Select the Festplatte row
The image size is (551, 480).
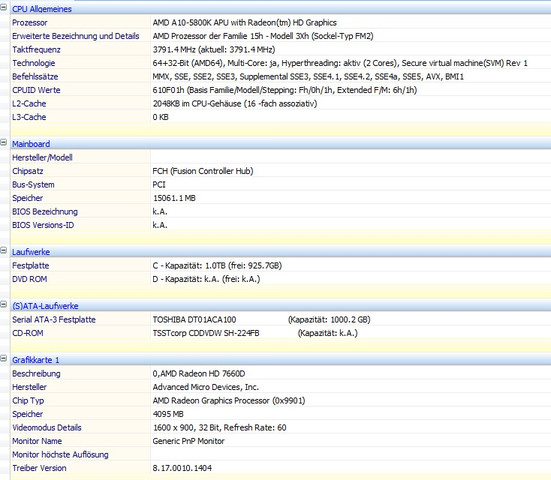[x=280, y=266]
